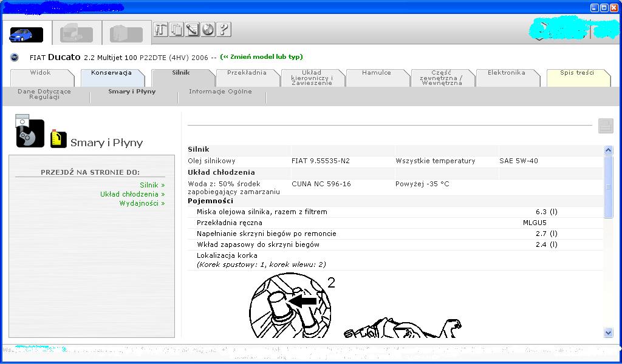
Task: Open the Hamulce tab
Action: click(377, 73)
